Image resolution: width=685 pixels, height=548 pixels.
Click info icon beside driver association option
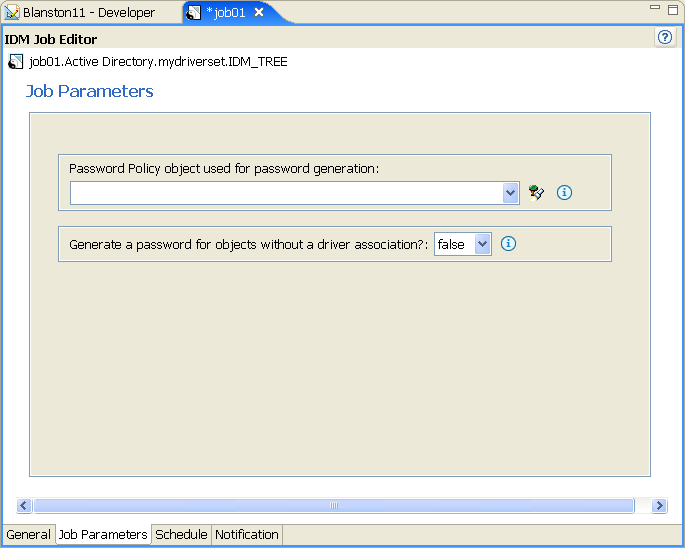(508, 243)
